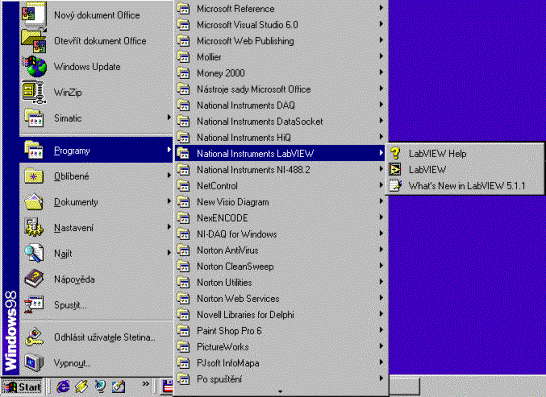Click the Start button
The width and height of the screenshot is (546, 397).
[x=22, y=387]
